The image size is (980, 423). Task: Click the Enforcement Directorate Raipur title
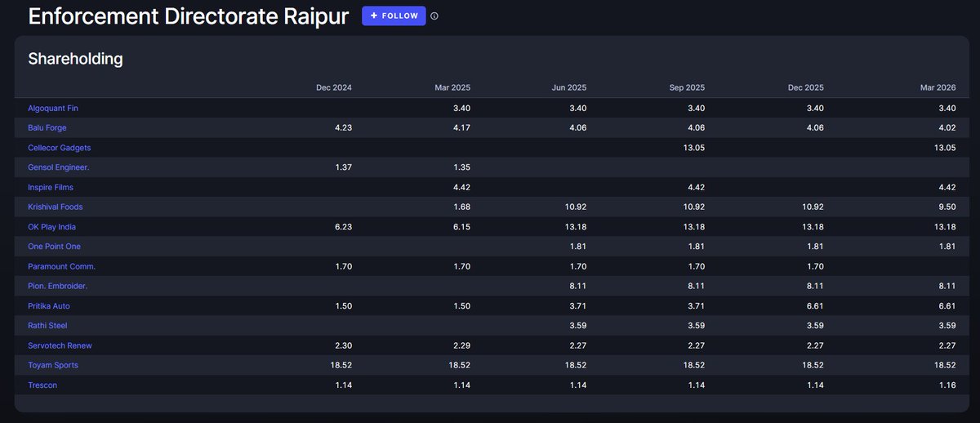click(189, 16)
